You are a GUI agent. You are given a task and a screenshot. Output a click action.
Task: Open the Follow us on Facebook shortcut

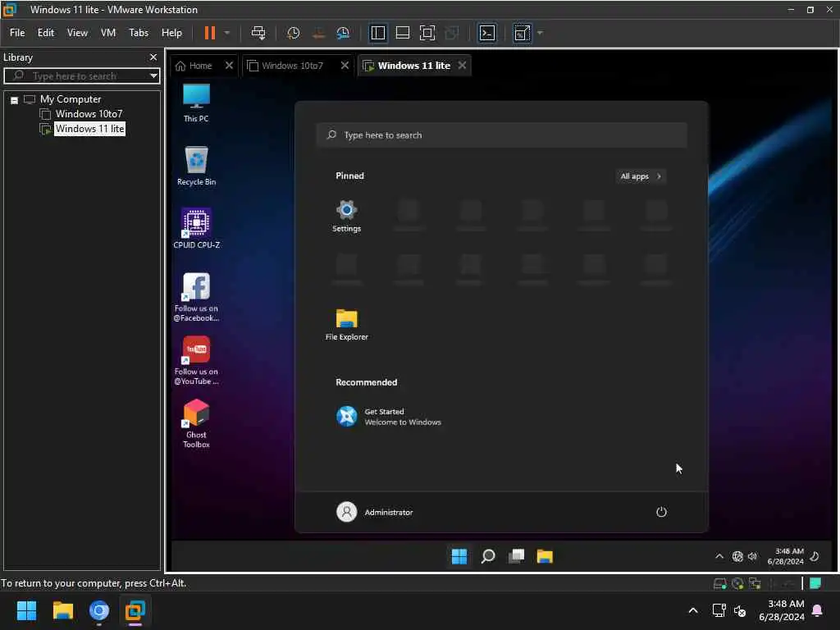196,297
